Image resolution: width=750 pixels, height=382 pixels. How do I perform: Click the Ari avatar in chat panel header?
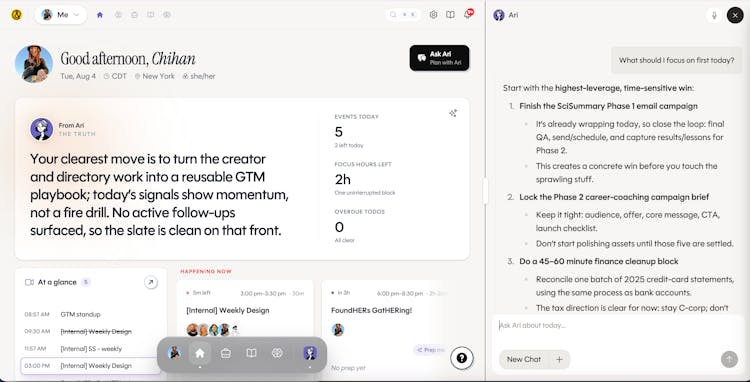point(499,15)
